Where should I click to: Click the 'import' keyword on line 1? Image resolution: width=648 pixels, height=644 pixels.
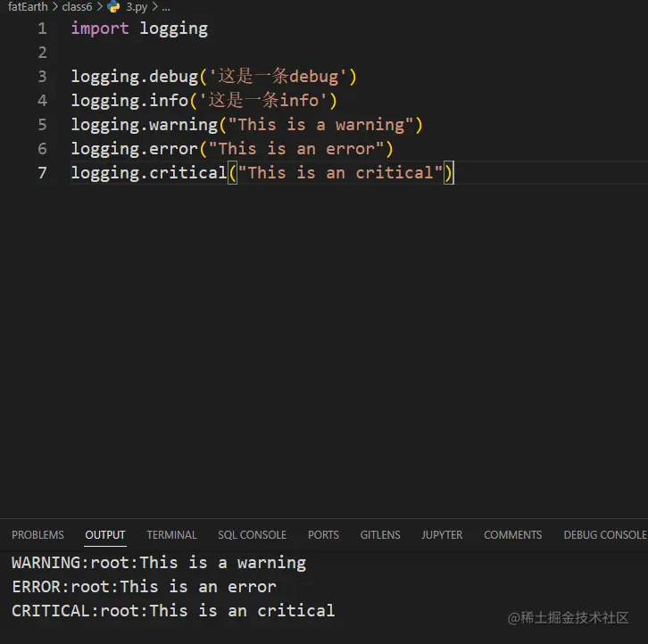100,29
